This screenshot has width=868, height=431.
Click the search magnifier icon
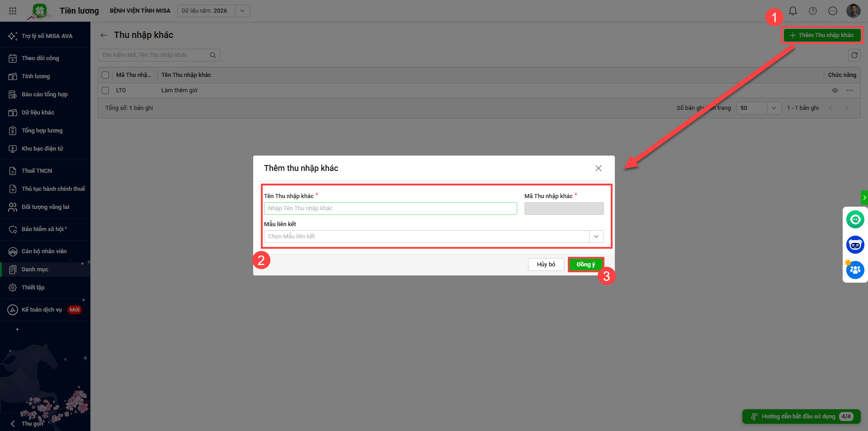pos(213,55)
